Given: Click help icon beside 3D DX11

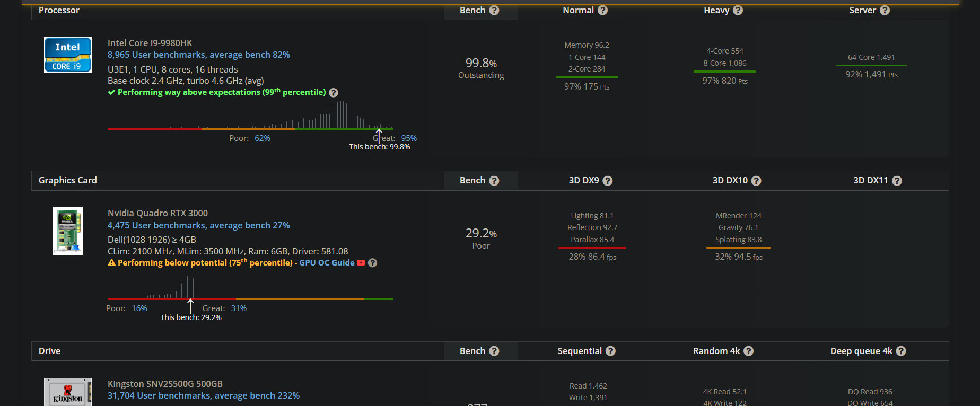Looking at the screenshot, I should click(x=897, y=181).
